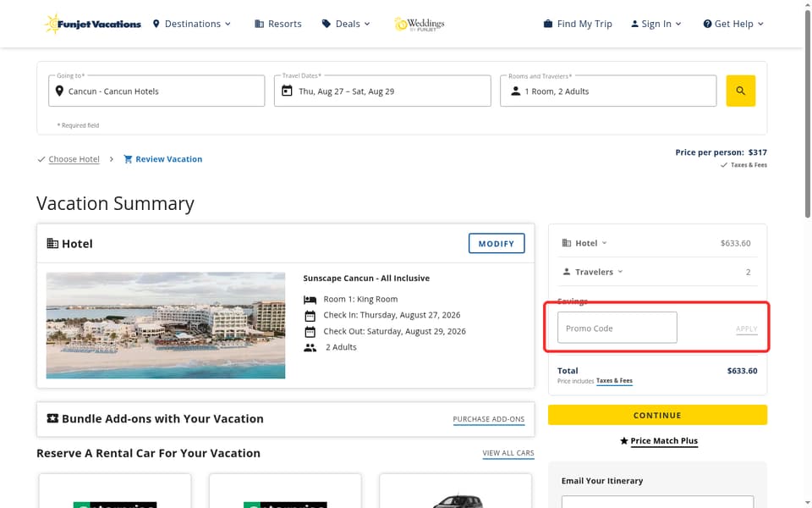Open the Deals dropdown menu
Viewport: 812px width, 508px height.
(x=347, y=24)
